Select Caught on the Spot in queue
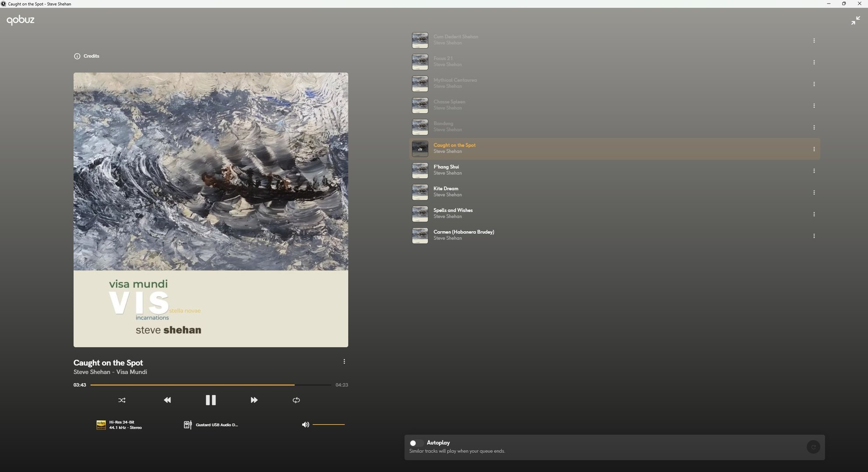868x472 pixels. pyautogui.click(x=614, y=149)
